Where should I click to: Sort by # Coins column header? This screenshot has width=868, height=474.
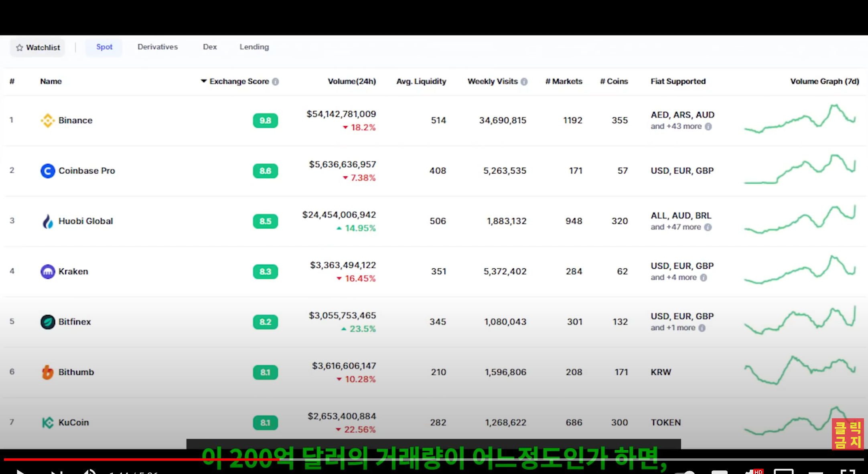(x=614, y=81)
